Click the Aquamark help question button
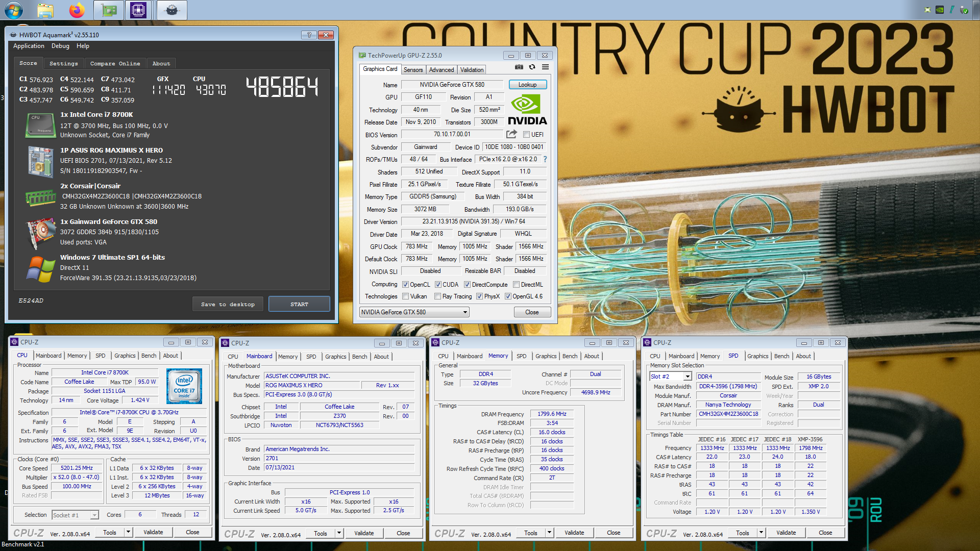This screenshot has height=551, width=980. [309, 35]
